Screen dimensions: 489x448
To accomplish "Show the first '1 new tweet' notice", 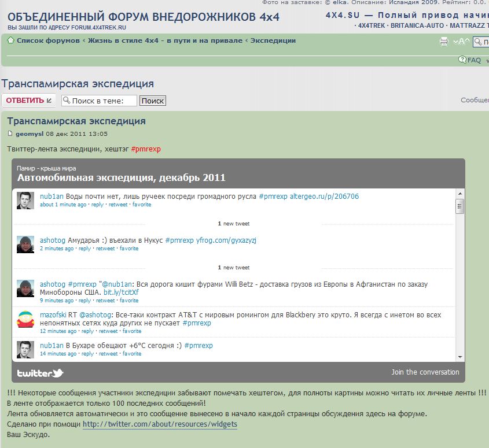I will click(x=234, y=223).
